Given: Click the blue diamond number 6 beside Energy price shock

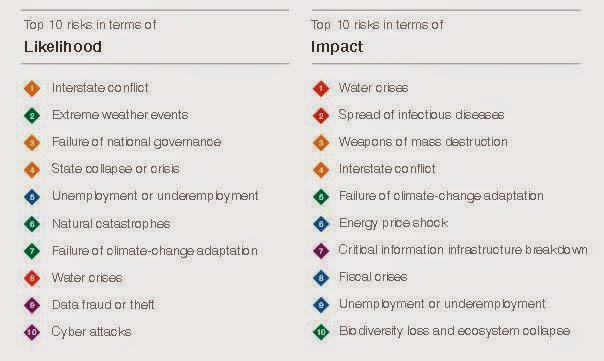Looking at the screenshot, I should click(321, 224).
